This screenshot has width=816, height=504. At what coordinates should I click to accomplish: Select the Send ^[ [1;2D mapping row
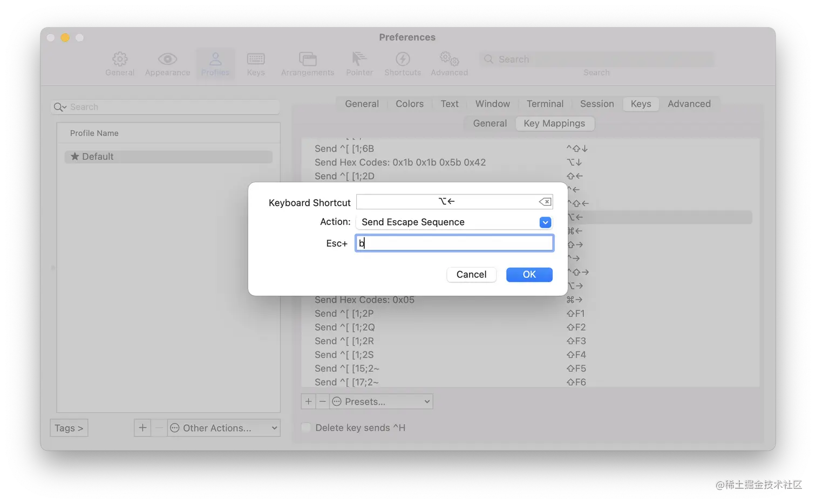530,176
